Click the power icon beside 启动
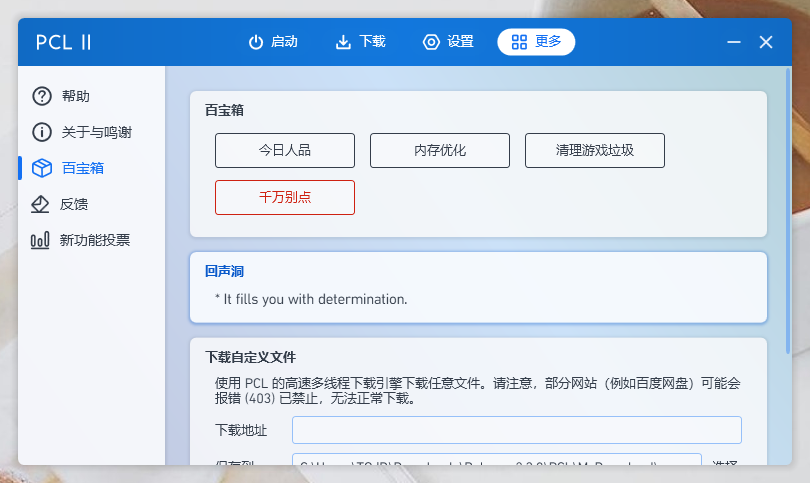The image size is (810, 483). click(x=256, y=42)
